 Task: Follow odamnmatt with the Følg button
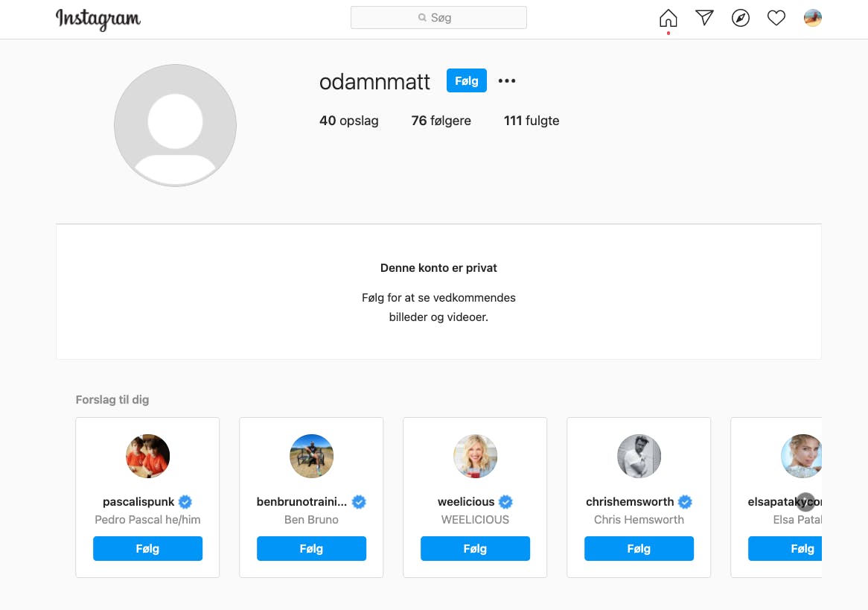[466, 80]
